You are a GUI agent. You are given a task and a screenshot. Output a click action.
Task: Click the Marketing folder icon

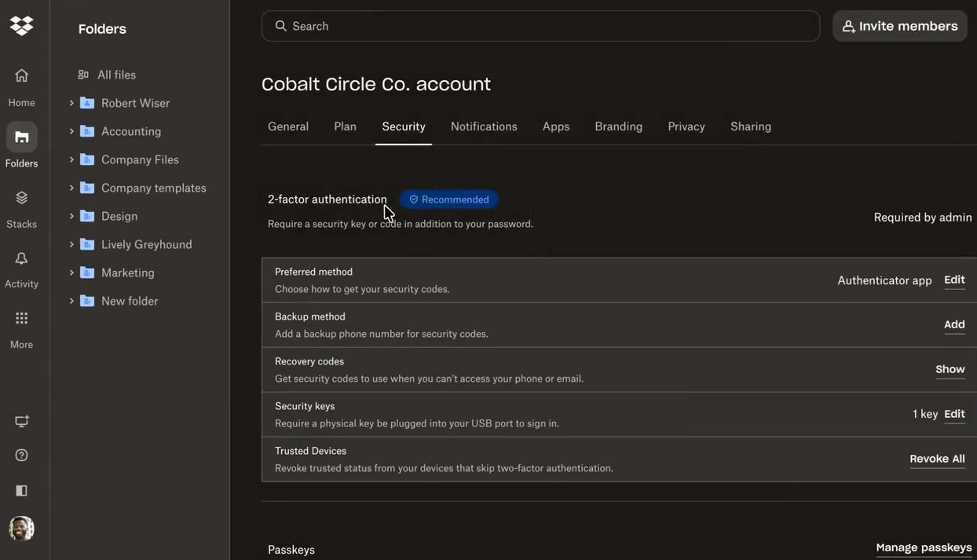(x=87, y=273)
